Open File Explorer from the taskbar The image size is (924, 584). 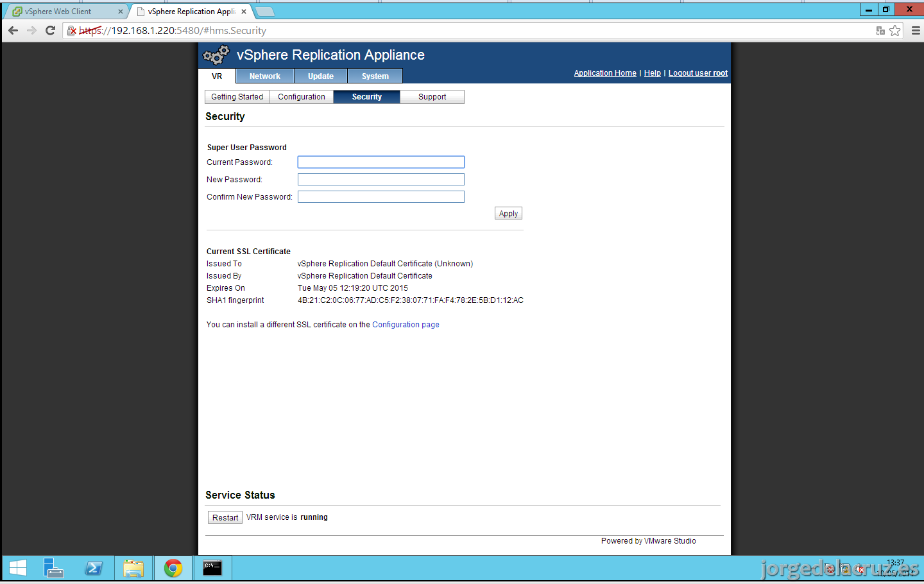tap(133, 568)
